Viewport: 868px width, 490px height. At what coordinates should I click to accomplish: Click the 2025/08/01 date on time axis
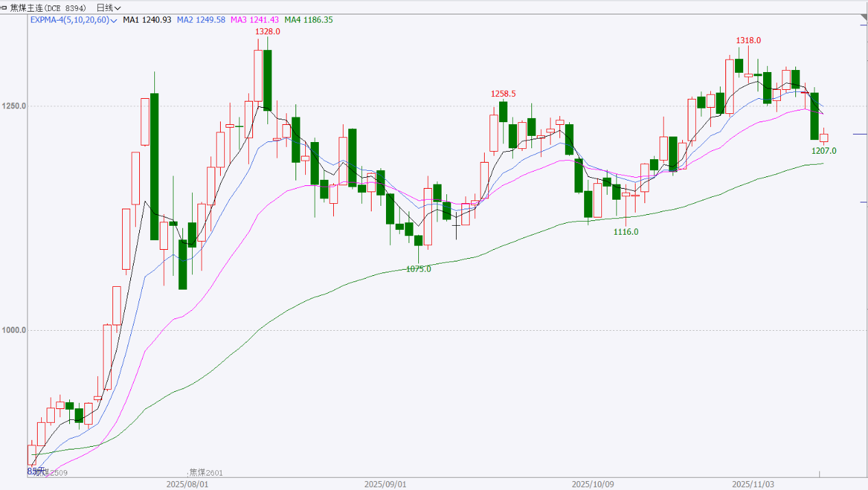pos(187,484)
